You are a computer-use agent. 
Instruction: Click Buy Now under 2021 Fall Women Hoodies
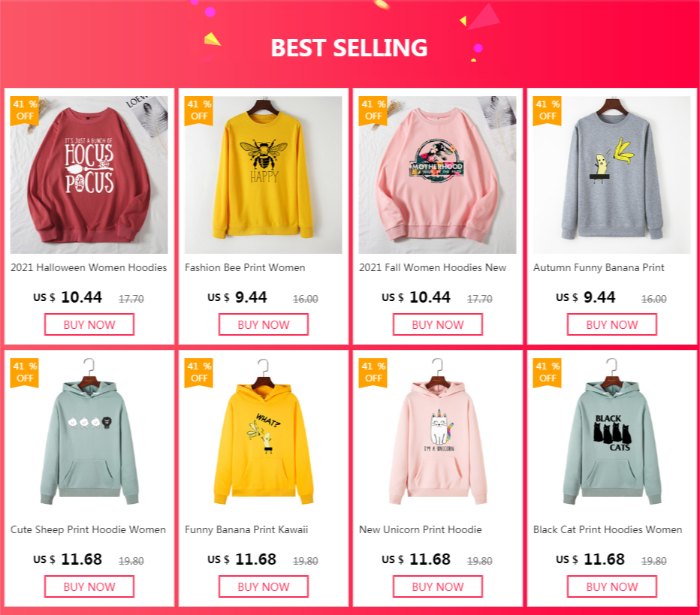pyautogui.click(x=438, y=324)
